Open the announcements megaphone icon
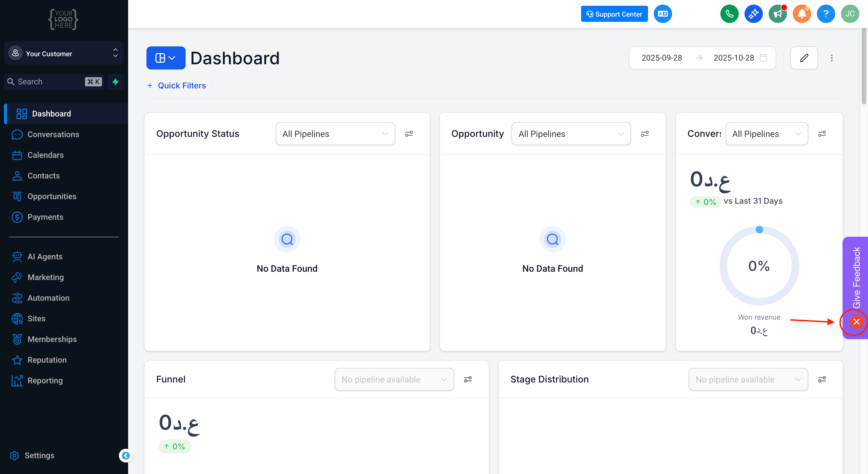Image resolution: width=868 pixels, height=474 pixels. click(x=778, y=14)
